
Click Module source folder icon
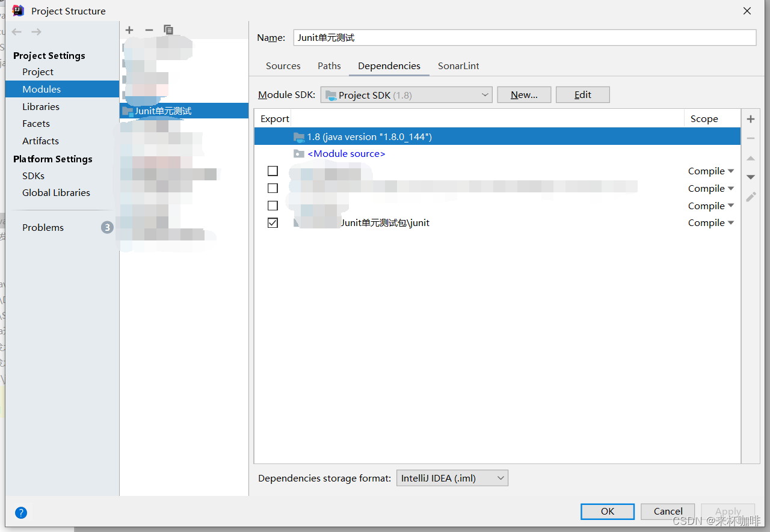click(299, 154)
